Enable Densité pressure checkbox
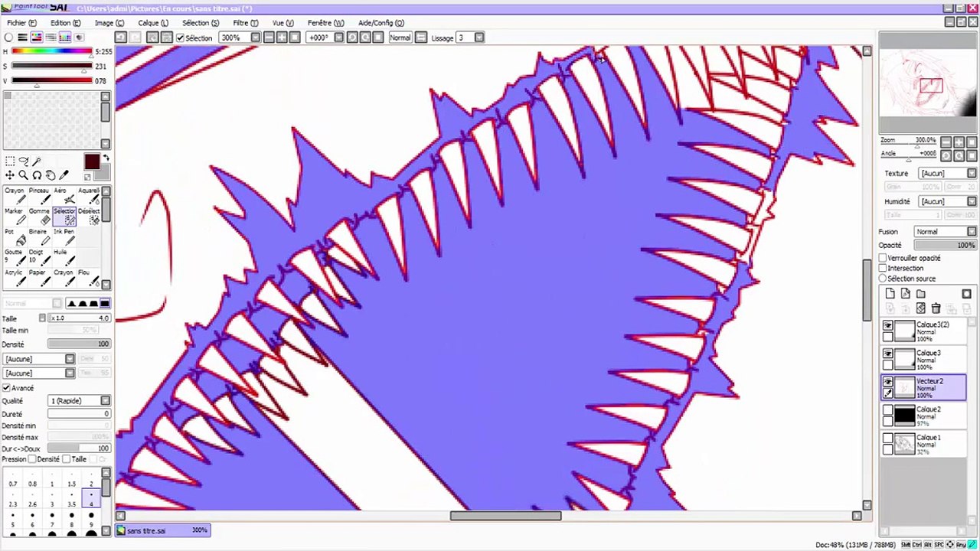Image resolution: width=980 pixels, height=551 pixels. pyautogui.click(x=32, y=459)
